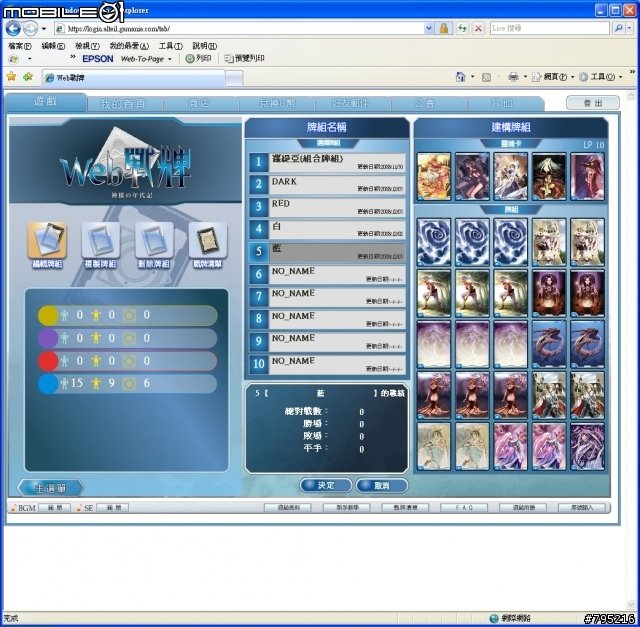Click the purple sphere color circle

pos(48,338)
